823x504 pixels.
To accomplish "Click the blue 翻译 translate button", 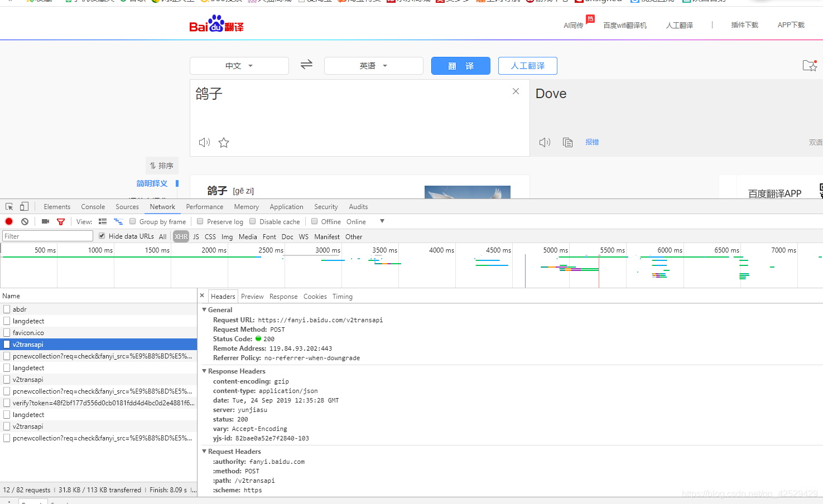I will (461, 66).
